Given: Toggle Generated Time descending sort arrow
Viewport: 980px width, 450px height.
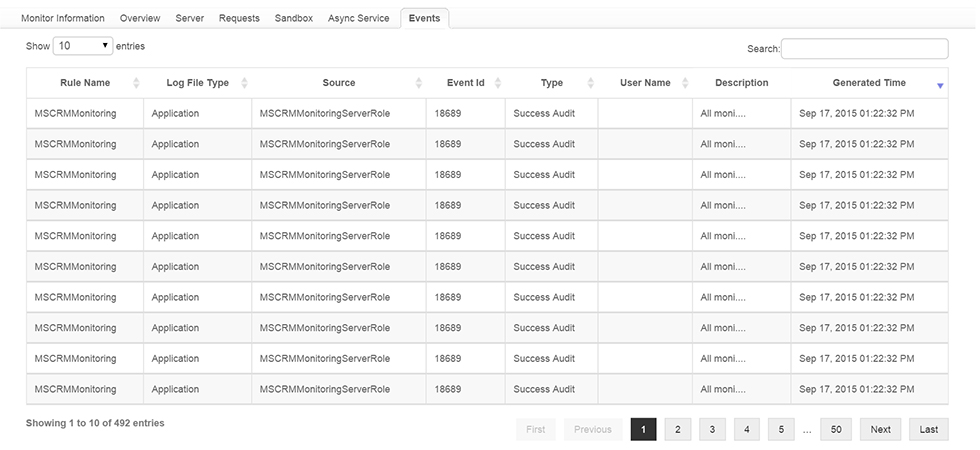Looking at the screenshot, I should point(939,85).
